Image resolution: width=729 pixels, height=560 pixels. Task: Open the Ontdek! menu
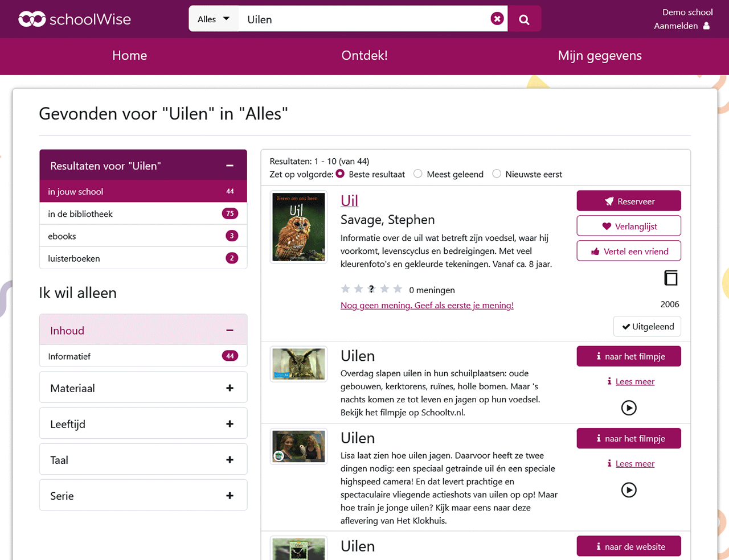click(x=364, y=56)
